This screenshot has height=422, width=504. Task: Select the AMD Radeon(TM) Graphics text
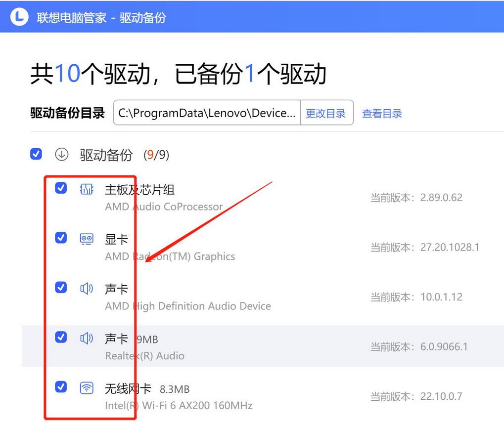point(170,256)
